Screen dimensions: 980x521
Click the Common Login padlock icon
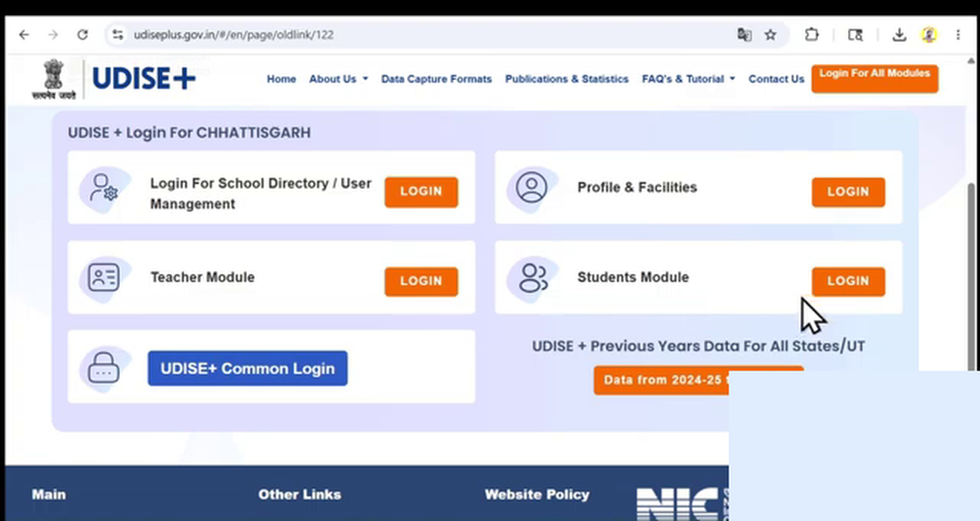click(x=104, y=367)
